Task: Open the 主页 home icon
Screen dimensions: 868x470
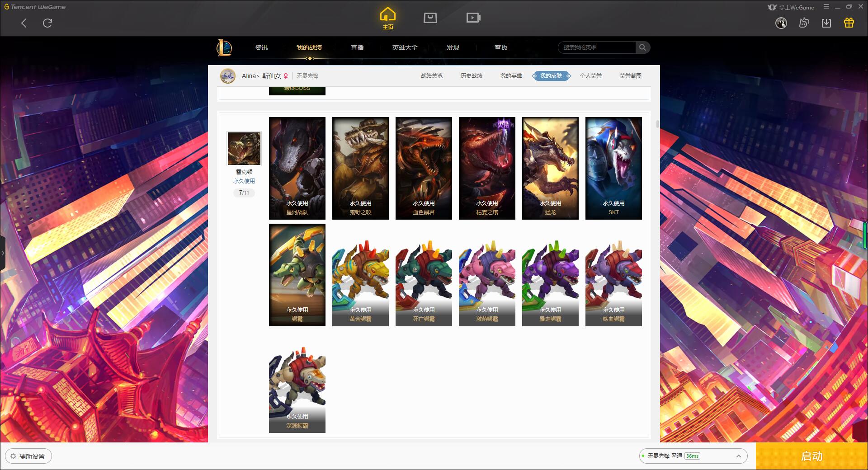Action: 388,19
